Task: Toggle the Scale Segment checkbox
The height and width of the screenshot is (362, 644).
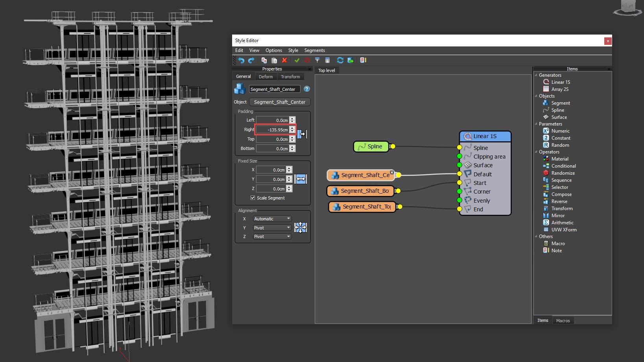Action: [x=253, y=198]
